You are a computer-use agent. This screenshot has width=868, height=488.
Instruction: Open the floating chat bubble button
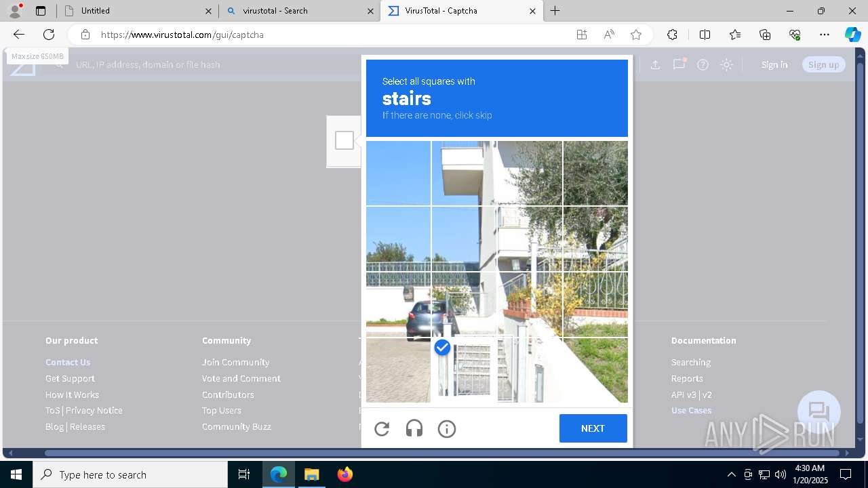[x=819, y=412]
